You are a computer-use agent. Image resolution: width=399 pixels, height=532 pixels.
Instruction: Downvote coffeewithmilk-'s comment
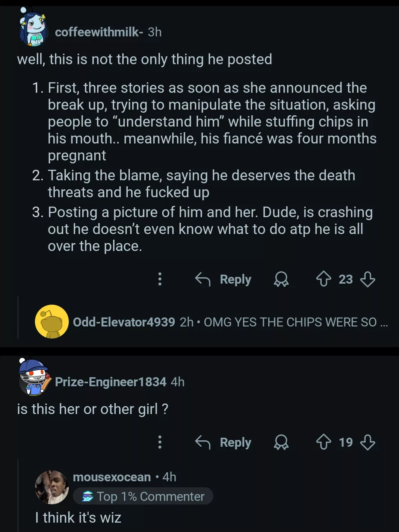pos(367,279)
